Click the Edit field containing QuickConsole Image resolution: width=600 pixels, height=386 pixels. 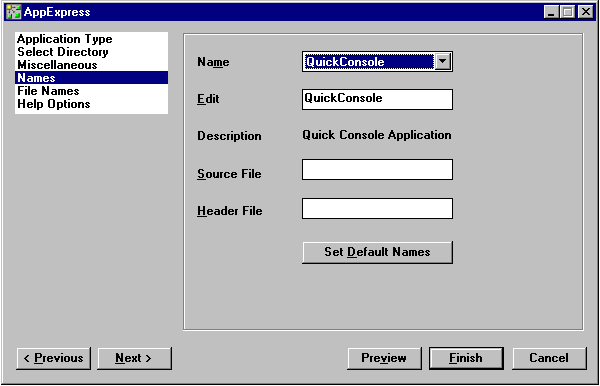pos(377,99)
